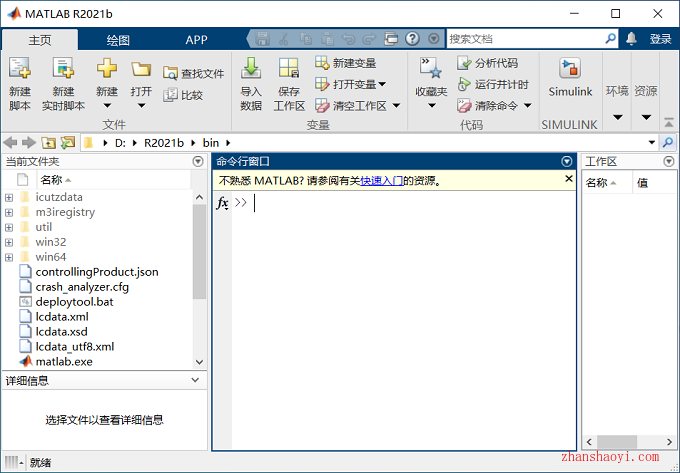Open Favorites (收藏夹)

431,83
